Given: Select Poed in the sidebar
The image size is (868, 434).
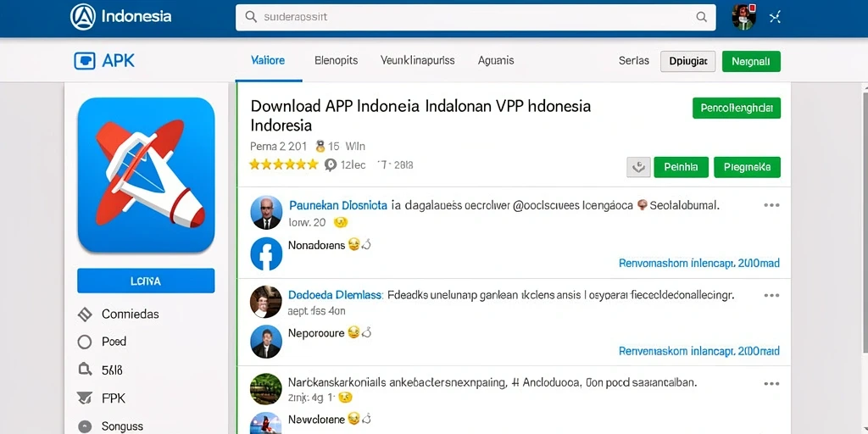Looking at the screenshot, I should click(114, 342).
